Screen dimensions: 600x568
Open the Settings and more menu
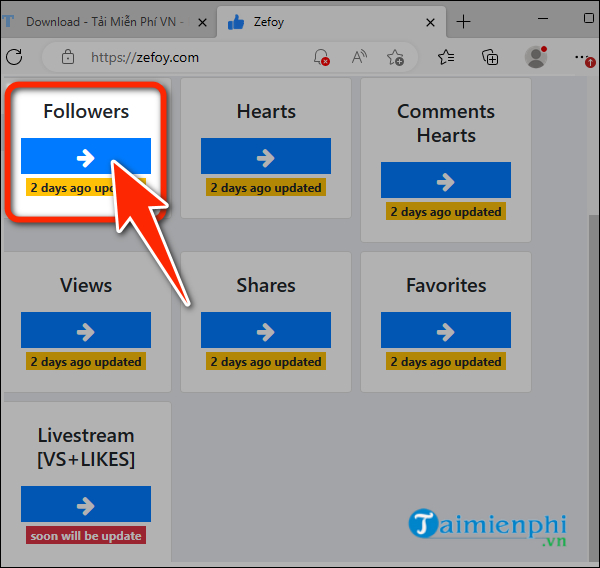[x=583, y=57]
